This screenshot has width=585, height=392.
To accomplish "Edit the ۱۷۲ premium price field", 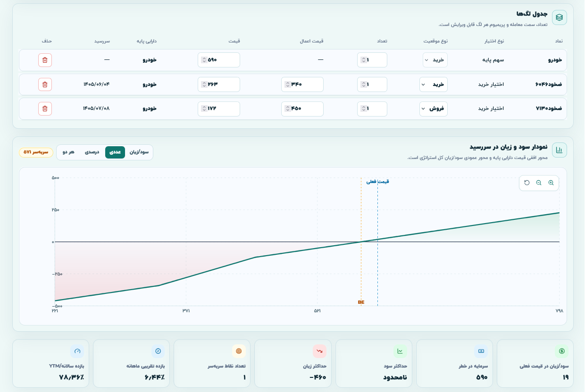I will pos(219,108).
